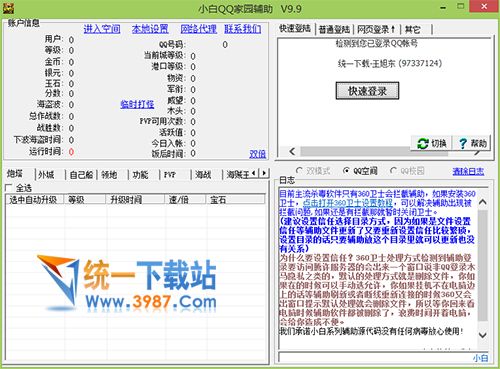Select the QQ空间 radio button
This screenshot has height=369, width=500.
346,171
